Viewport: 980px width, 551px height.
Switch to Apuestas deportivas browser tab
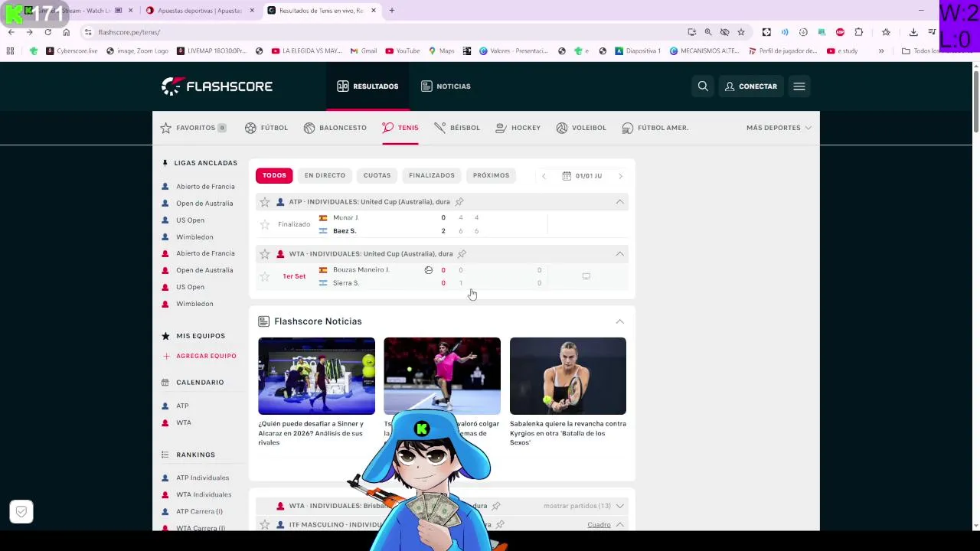[x=201, y=11]
